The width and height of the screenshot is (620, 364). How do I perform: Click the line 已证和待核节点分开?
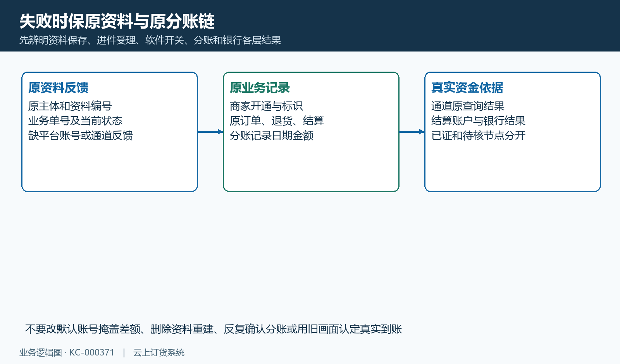pyautogui.click(x=478, y=136)
